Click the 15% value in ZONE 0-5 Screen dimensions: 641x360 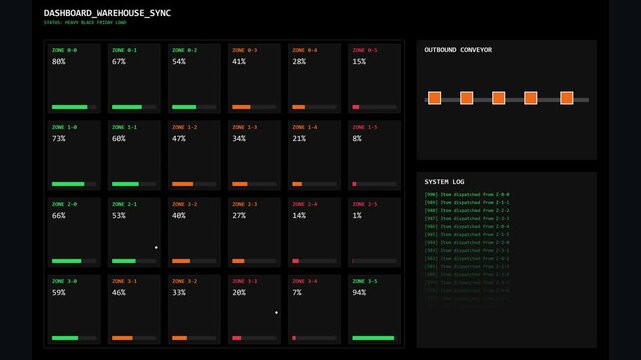(x=359, y=62)
